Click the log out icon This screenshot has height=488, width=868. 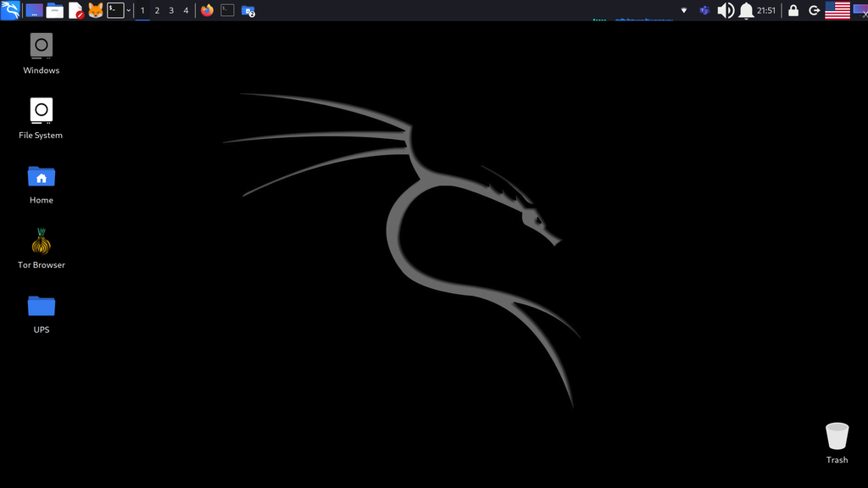coord(815,10)
